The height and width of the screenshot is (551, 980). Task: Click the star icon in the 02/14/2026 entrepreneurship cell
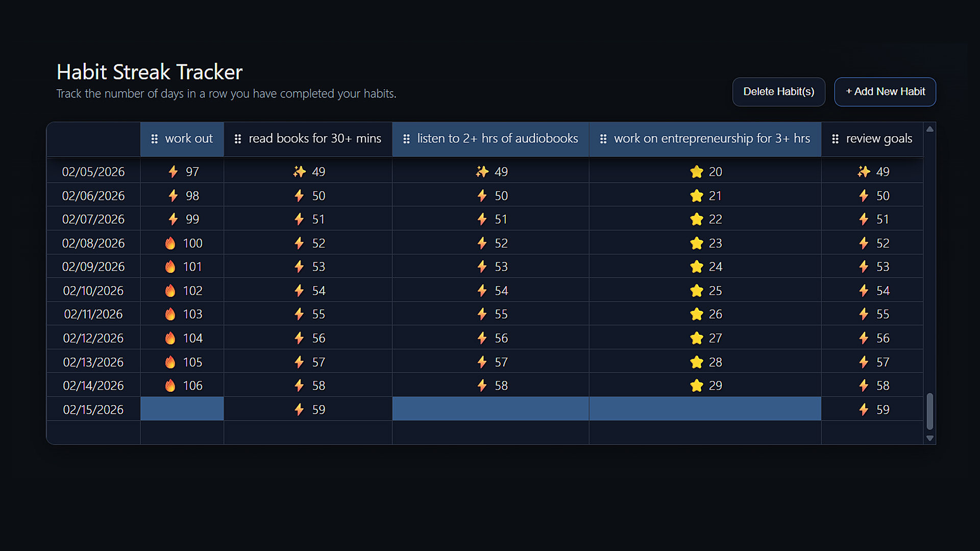pyautogui.click(x=696, y=385)
